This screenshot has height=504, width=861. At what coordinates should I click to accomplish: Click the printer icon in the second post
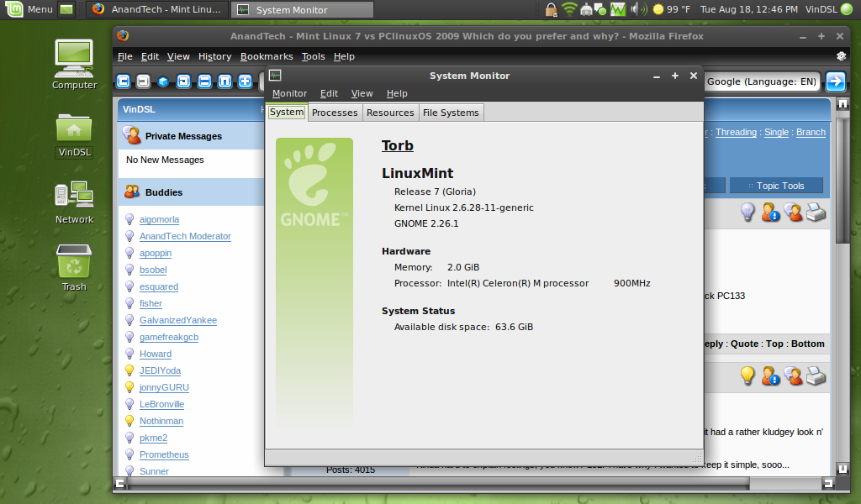pyautogui.click(x=816, y=376)
